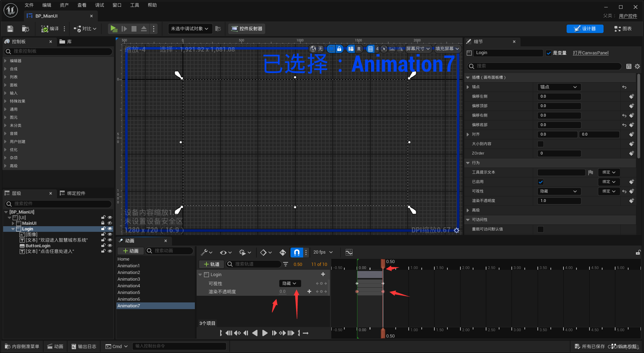The width and height of the screenshot is (644, 353).
Task: Toggle the MainUI row lock icon in hierarchy
Action: [103, 223]
